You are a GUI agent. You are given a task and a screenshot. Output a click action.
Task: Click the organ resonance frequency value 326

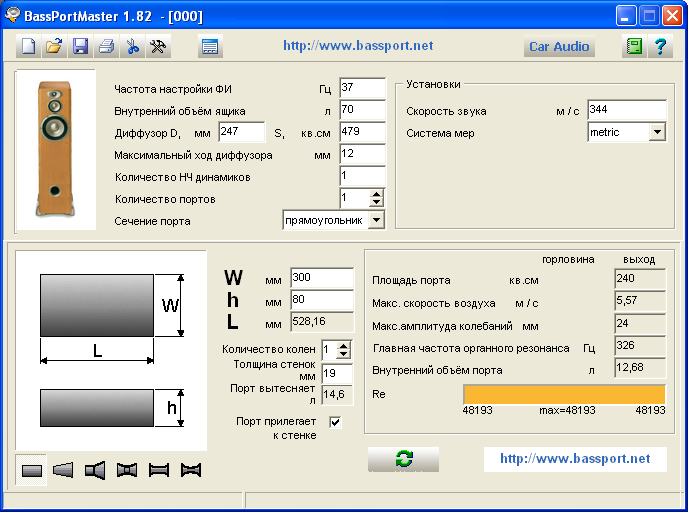click(640, 346)
